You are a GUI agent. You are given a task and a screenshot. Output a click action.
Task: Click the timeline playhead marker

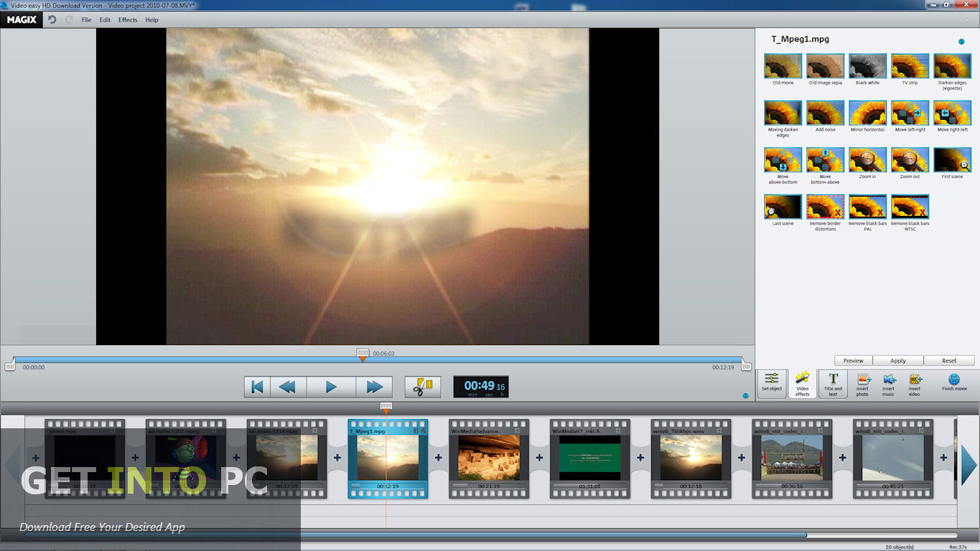point(386,408)
